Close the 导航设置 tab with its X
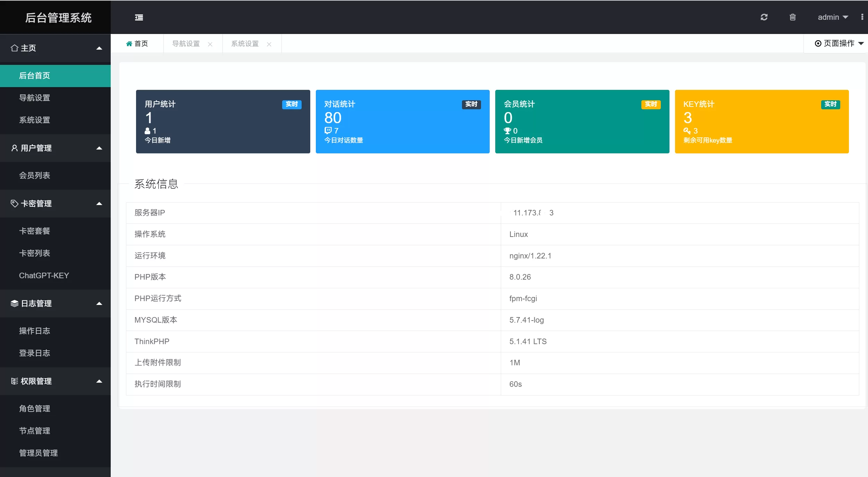 click(x=210, y=44)
